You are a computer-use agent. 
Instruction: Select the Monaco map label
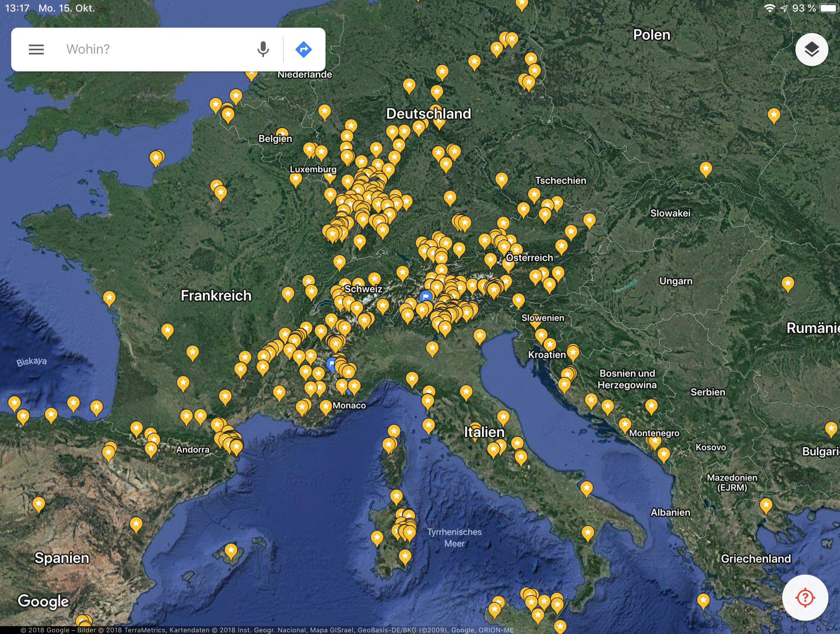pyautogui.click(x=349, y=405)
